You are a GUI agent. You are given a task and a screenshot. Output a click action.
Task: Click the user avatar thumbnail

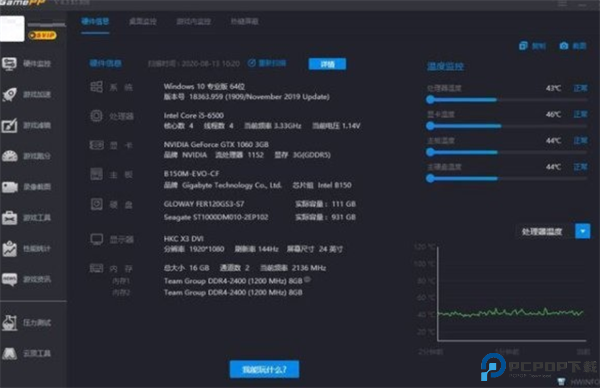point(12,29)
